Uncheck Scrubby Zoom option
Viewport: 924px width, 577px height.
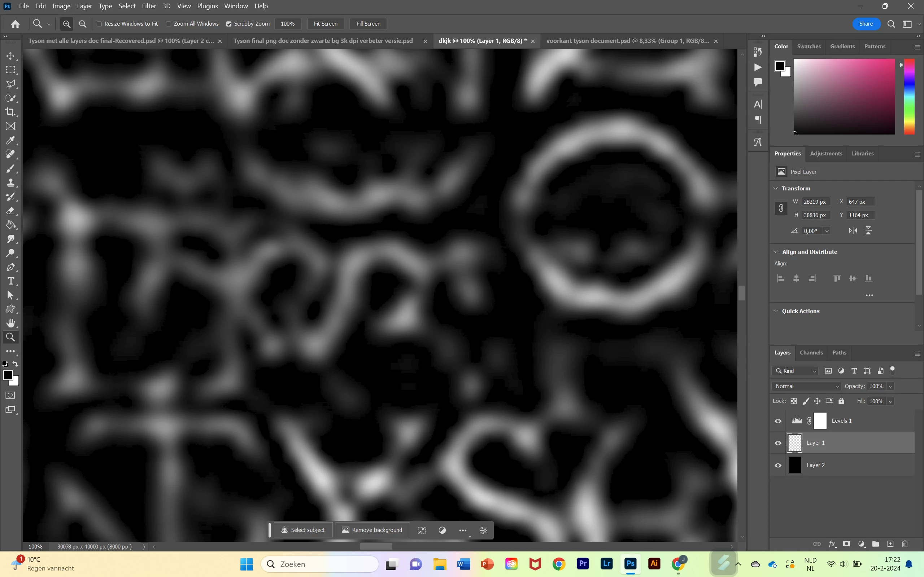pyautogui.click(x=229, y=24)
